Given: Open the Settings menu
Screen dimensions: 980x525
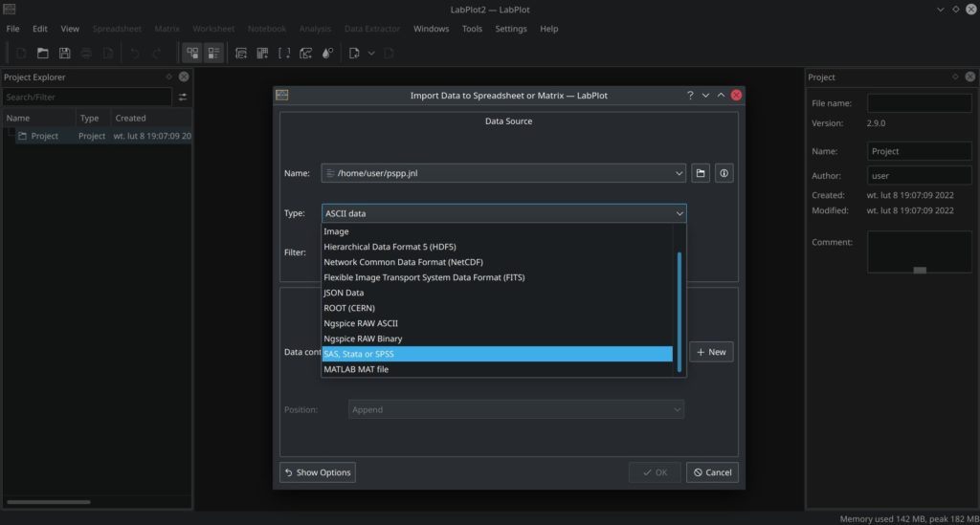Looking at the screenshot, I should 510,29.
